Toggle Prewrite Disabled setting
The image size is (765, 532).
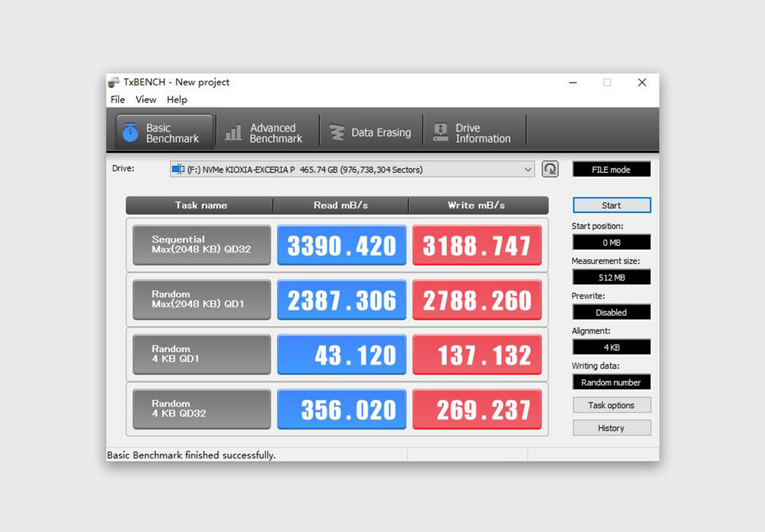[x=611, y=313]
